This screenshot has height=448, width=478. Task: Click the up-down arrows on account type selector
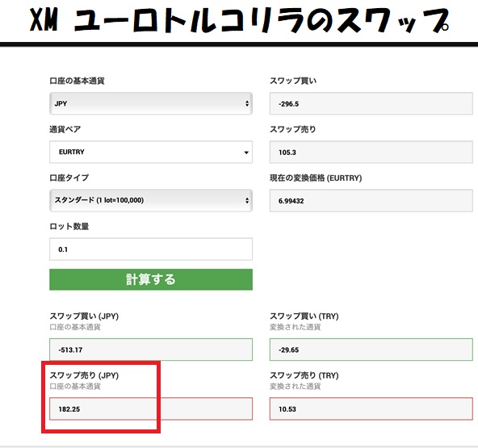pyautogui.click(x=246, y=200)
